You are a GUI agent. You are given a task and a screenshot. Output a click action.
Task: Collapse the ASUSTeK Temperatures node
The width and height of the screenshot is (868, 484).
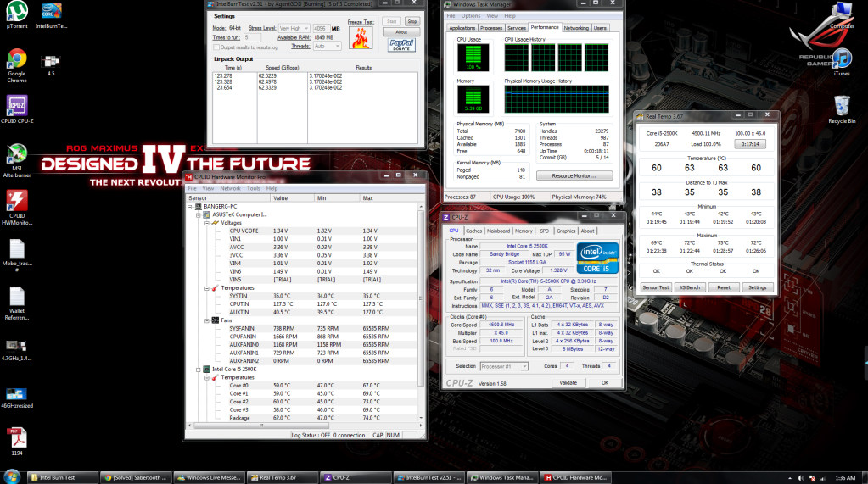[207, 288]
